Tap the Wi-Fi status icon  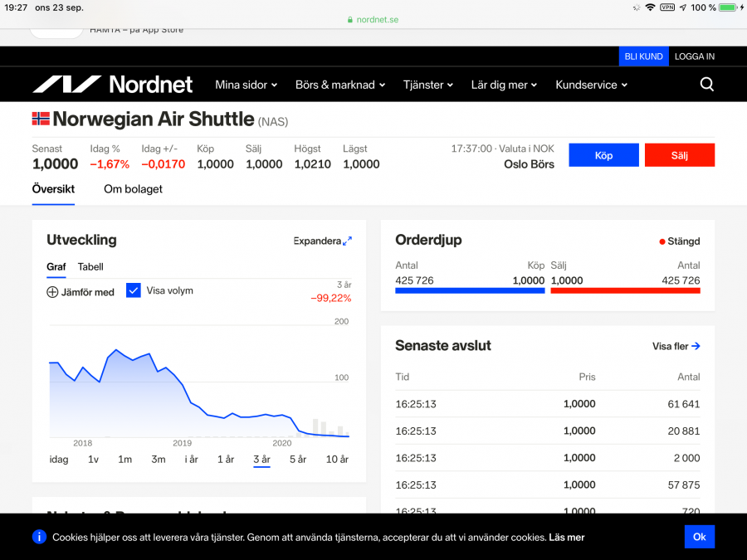coord(649,7)
